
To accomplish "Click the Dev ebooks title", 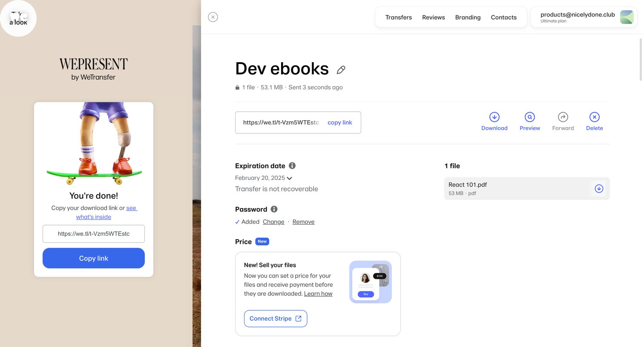I will 282,69.
